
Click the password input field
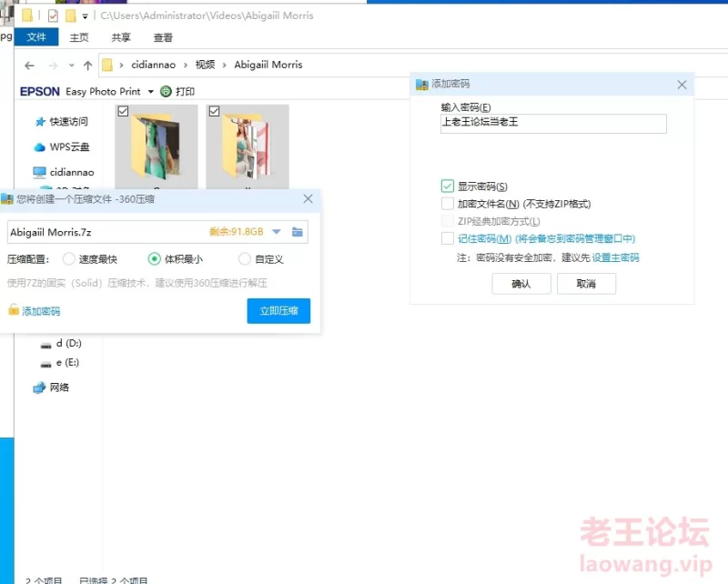(553, 124)
